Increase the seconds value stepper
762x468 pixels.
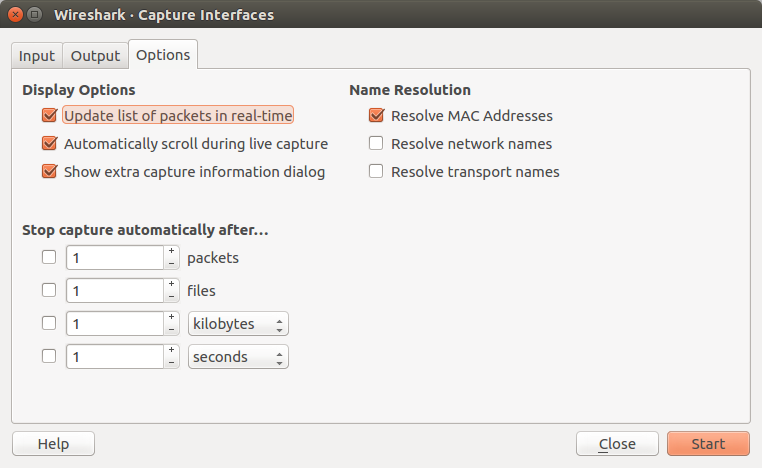click(x=172, y=350)
